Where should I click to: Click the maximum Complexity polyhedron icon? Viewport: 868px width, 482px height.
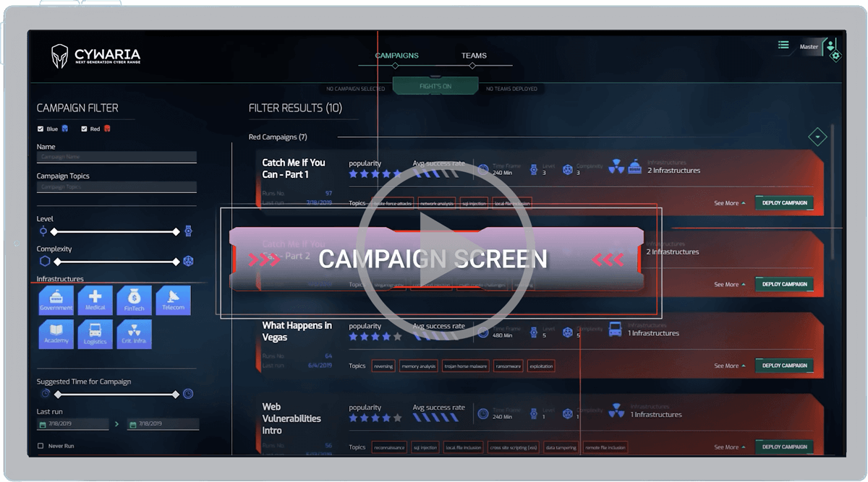(x=188, y=262)
